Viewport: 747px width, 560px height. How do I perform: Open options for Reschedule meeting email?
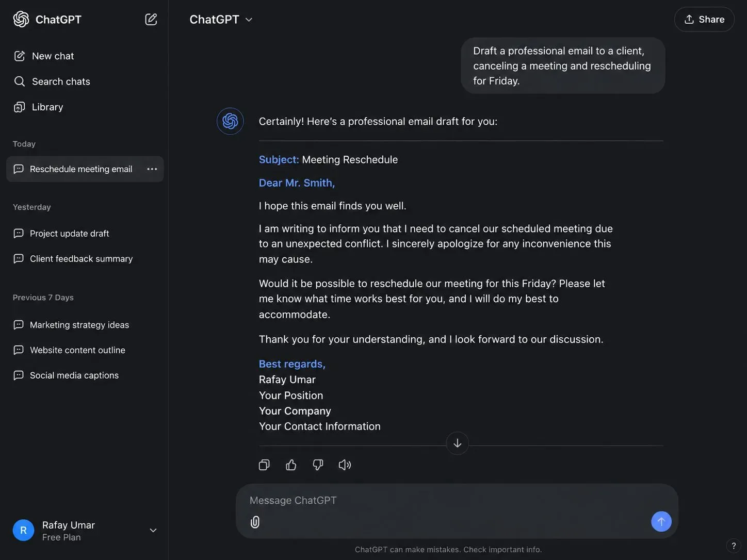152,169
